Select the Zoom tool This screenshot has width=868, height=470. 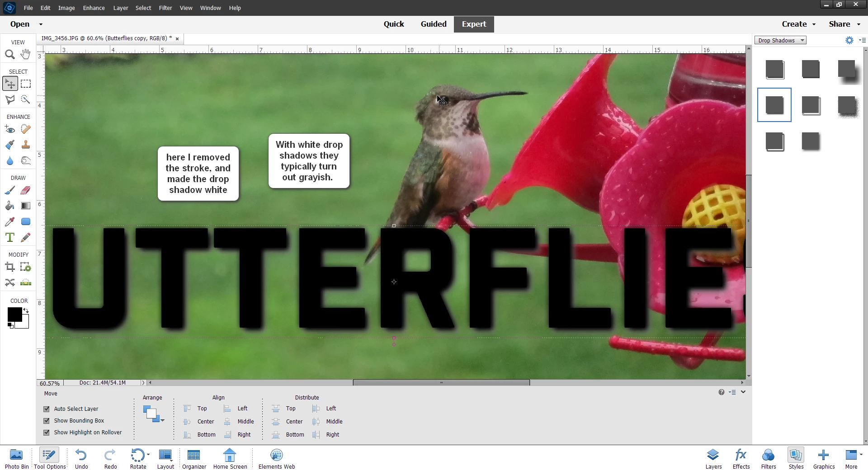[x=9, y=55]
